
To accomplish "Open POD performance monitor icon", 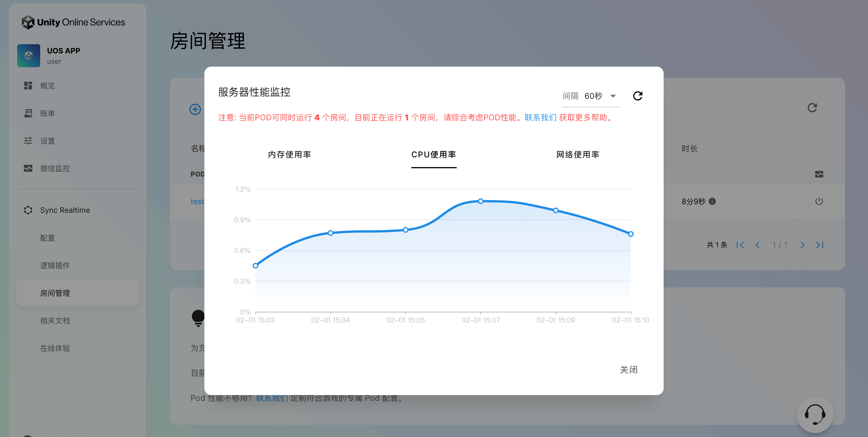I will click(819, 174).
